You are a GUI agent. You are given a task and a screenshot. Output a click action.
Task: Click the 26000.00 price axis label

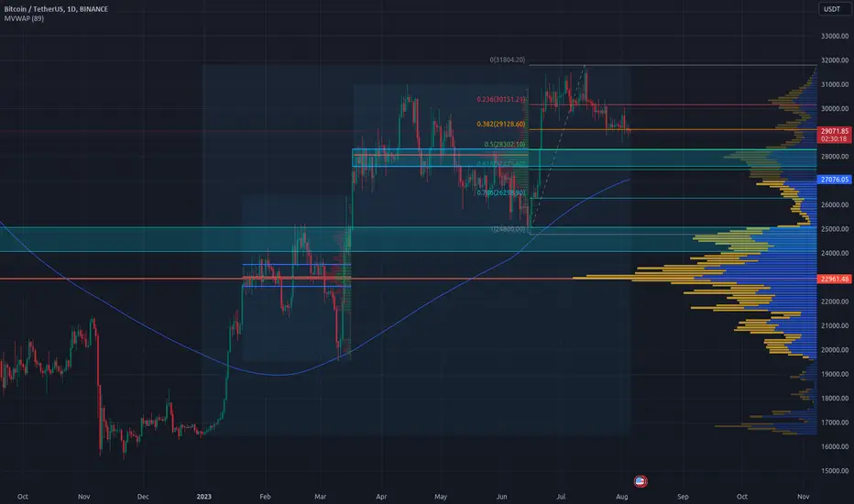point(835,205)
